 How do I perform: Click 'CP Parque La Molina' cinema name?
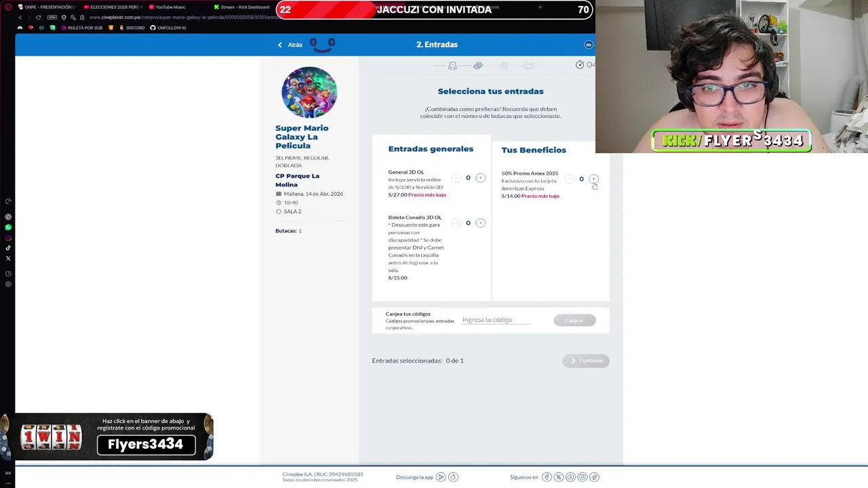(x=297, y=180)
